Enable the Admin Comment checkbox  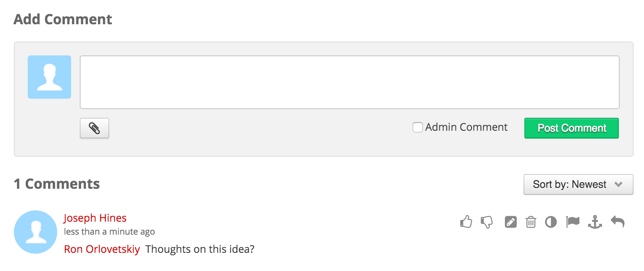(x=417, y=127)
